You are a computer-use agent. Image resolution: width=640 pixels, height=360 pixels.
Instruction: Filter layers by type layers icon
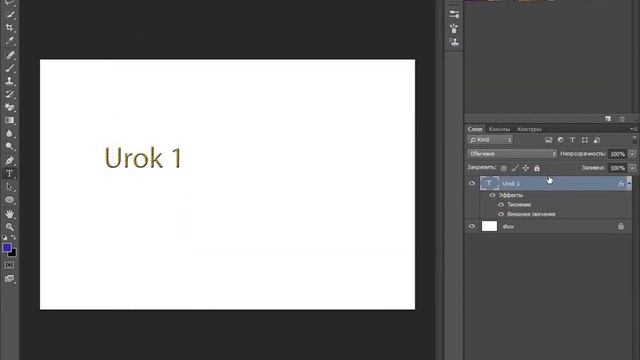click(572, 140)
